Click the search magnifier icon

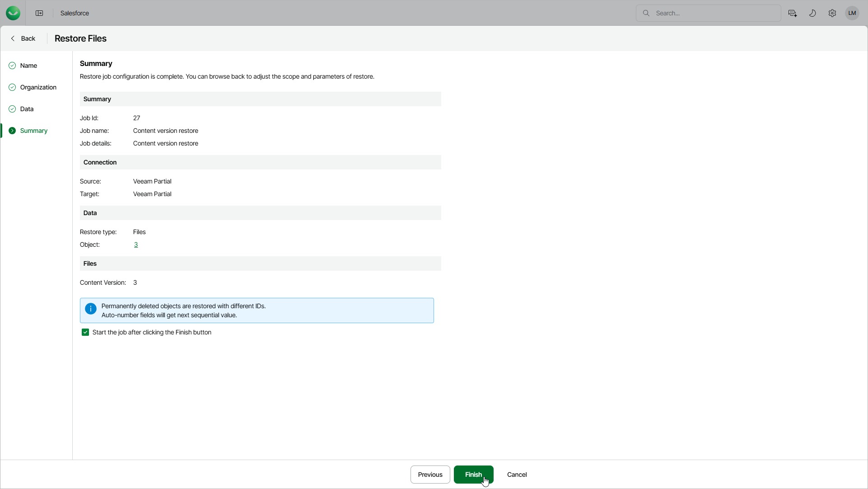[x=646, y=13]
